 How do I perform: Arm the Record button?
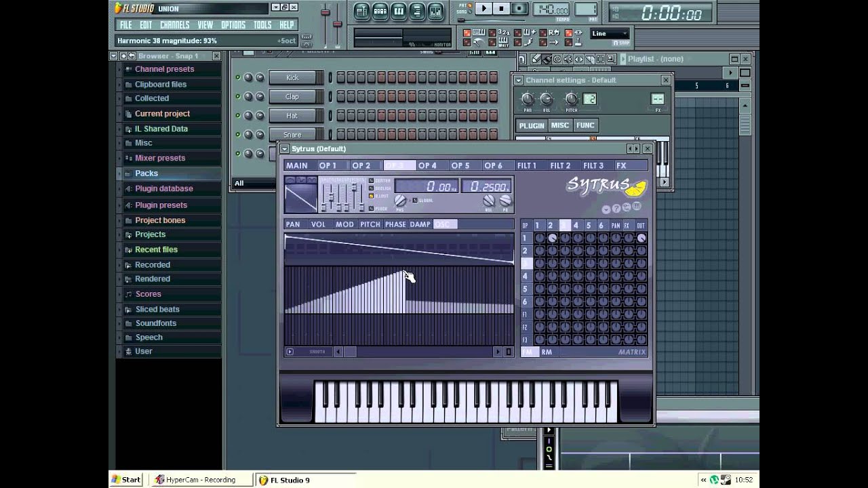[519, 9]
